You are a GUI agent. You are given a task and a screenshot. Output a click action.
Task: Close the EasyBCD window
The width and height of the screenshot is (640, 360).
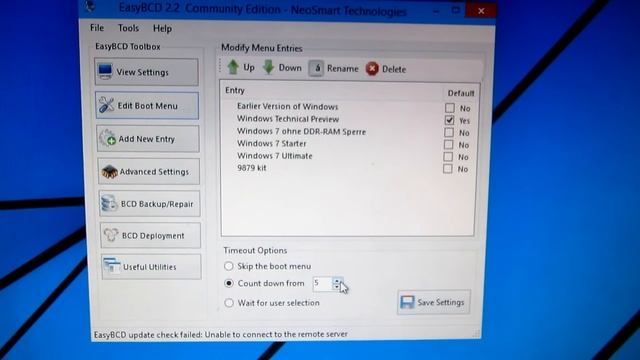click(481, 10)
